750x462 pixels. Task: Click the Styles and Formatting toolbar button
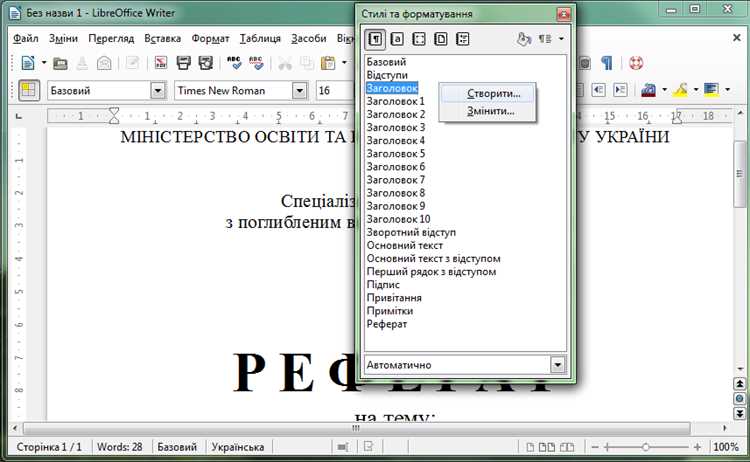pos(29,90)
